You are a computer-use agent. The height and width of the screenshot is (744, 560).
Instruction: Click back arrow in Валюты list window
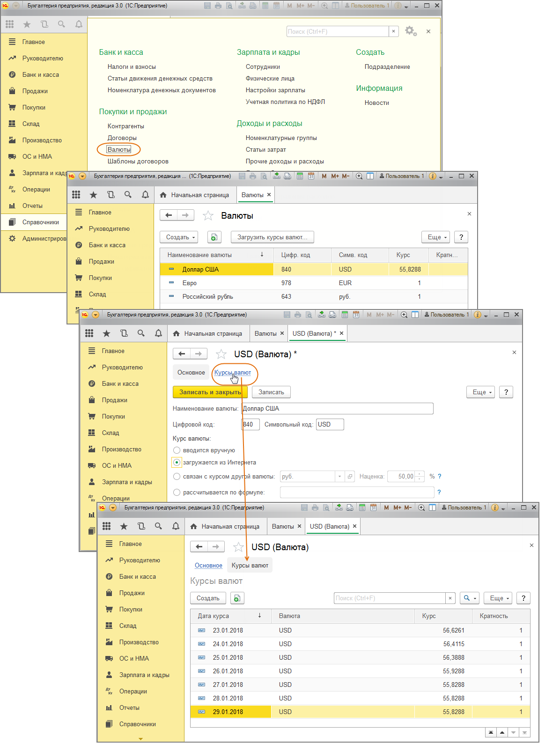pyautogui.click(x=169, y=215)
